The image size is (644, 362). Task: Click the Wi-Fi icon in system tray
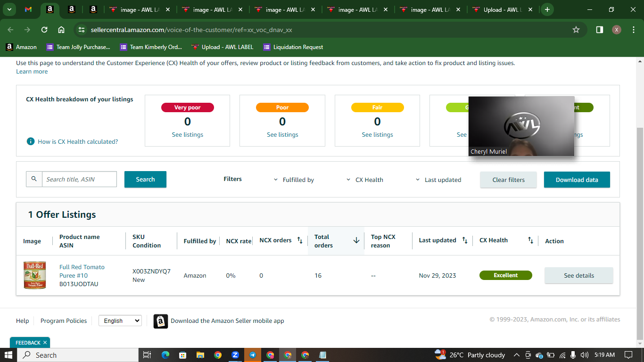[562, 355]
